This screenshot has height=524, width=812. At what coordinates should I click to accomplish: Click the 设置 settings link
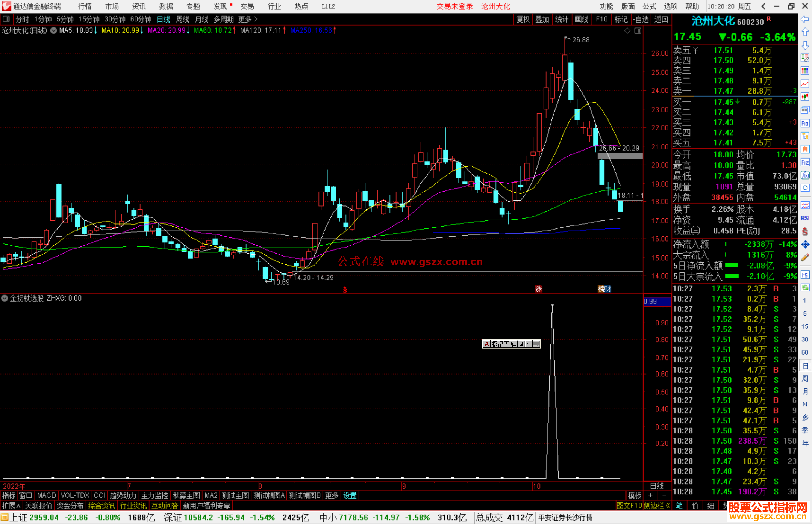point(350,495)
